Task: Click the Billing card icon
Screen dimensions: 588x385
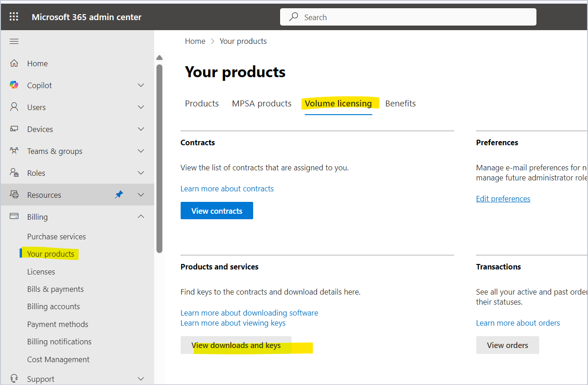Action: click(x=14, y=217)
